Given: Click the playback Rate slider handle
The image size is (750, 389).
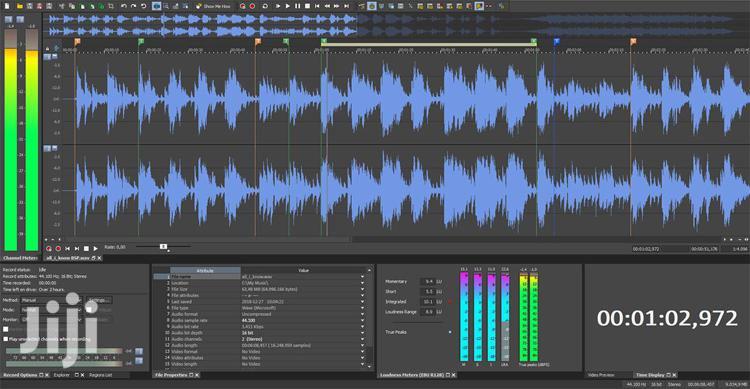Looking at the screenshot, I should [163, 246].
